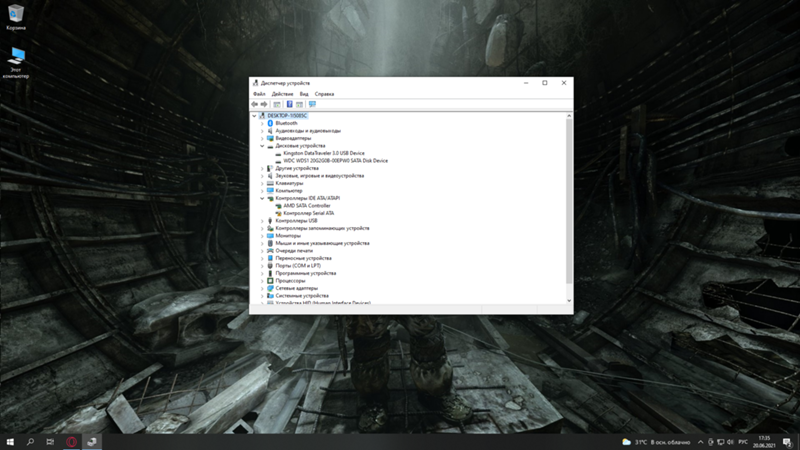Select Контроллер Serial ATA entry

coord(309,213)
